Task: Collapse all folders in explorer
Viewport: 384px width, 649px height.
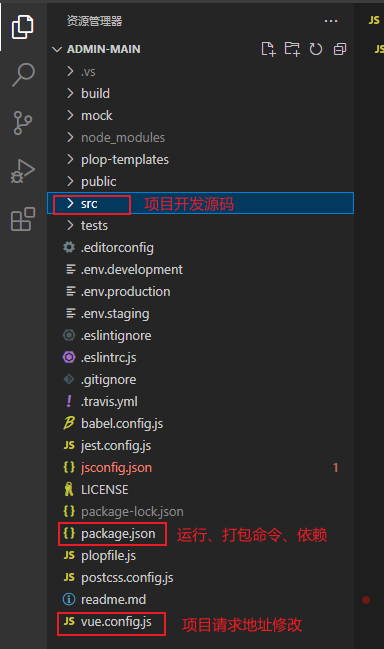Action: (x=340, y=49)
